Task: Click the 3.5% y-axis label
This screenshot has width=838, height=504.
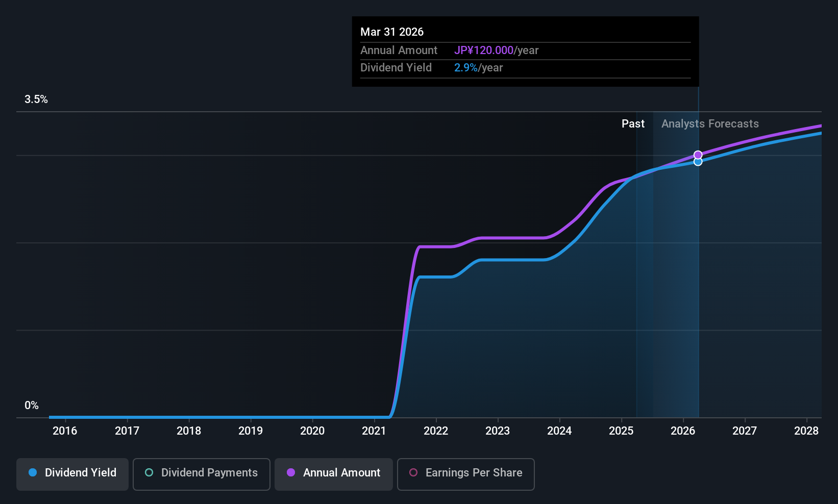Action: pyautogui.click(x=36, y=99)
